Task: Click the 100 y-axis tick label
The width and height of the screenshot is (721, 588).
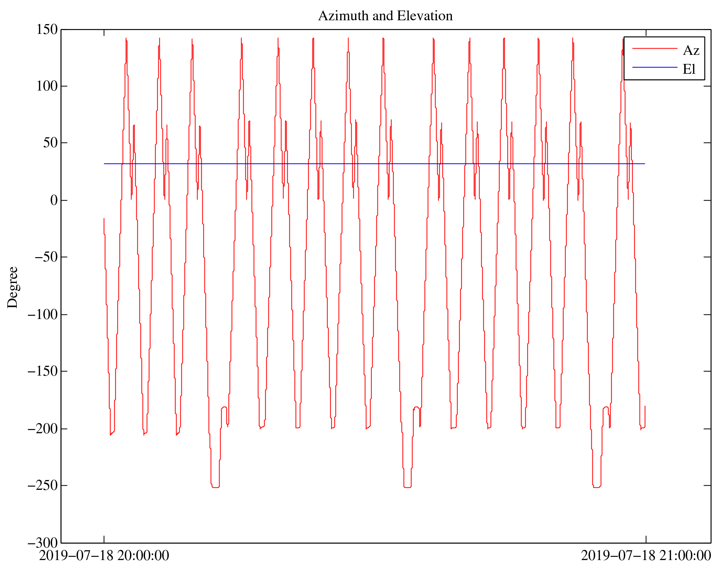Action: [47, 86]
